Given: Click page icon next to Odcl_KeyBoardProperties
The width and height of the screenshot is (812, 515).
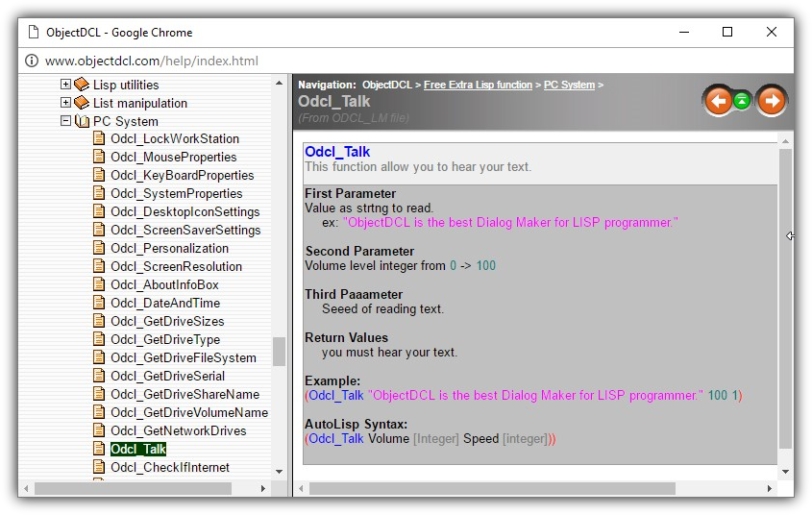Looking at the screenshot, I should [98, 175].
